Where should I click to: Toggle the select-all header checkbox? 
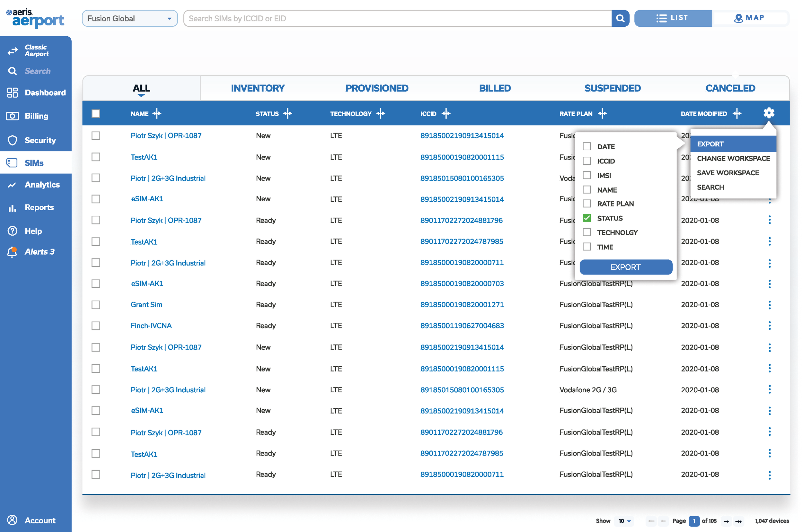pyautogui.click(x=96, y=113)
